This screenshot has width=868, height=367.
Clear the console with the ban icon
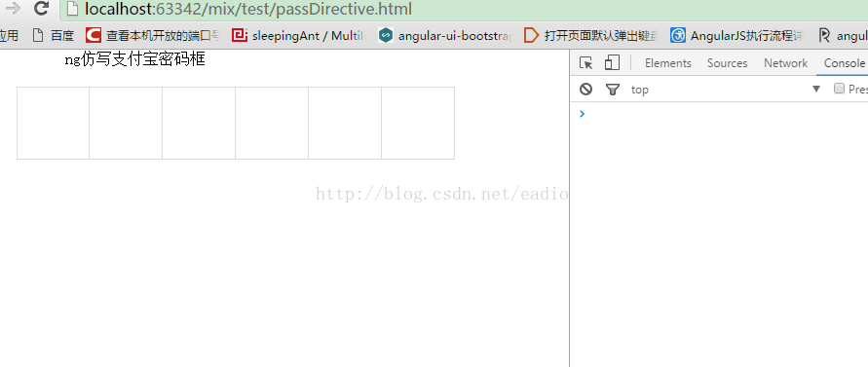tap(585, 90)
